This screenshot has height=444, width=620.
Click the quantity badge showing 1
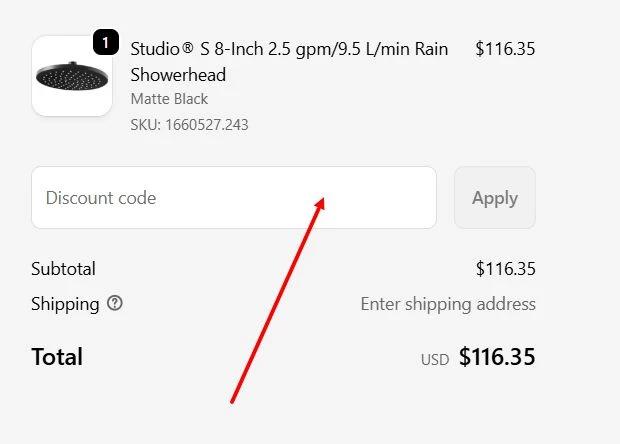(106, 43)
